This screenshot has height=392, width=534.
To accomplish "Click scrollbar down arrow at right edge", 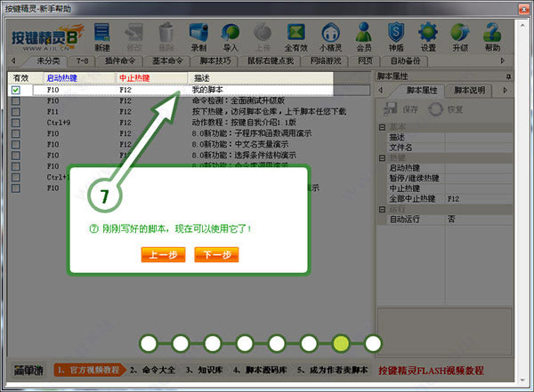I will point(522,380).
